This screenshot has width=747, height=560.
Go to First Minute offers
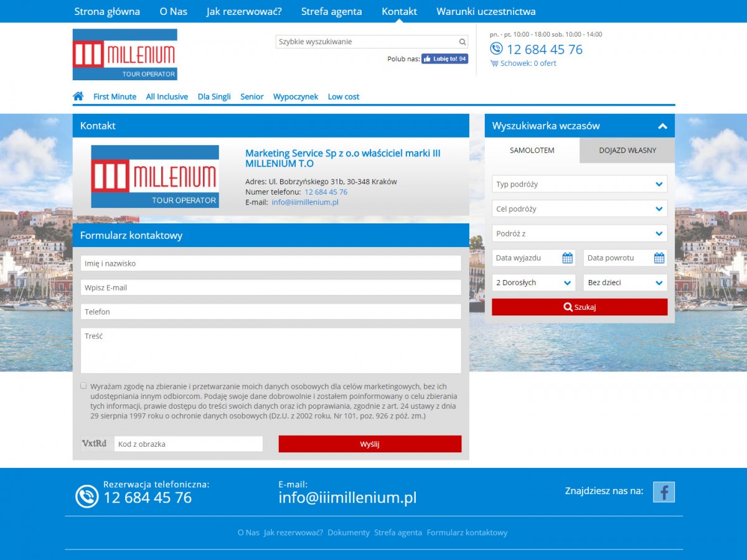[115, 96]
